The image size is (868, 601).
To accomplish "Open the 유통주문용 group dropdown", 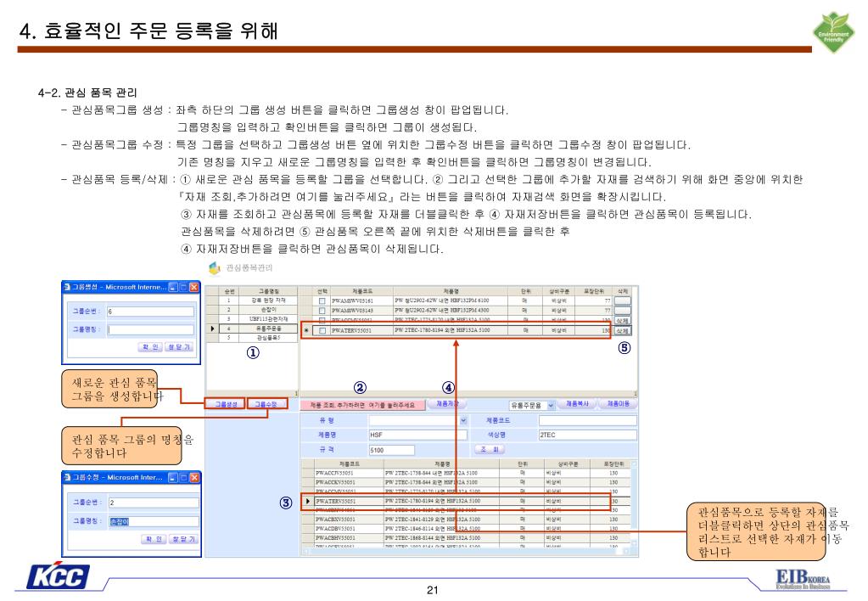I will click(551, 405).
